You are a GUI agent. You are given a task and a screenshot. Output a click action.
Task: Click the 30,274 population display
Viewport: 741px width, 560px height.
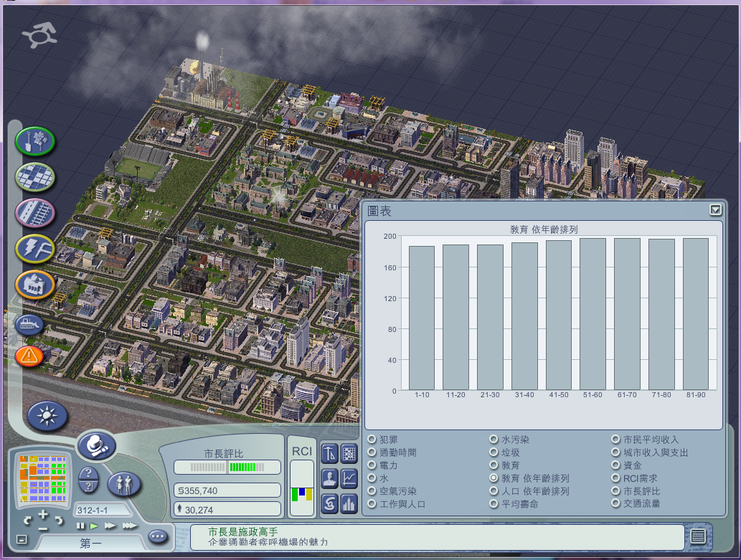pyautogui.click(x=227, y=509)
